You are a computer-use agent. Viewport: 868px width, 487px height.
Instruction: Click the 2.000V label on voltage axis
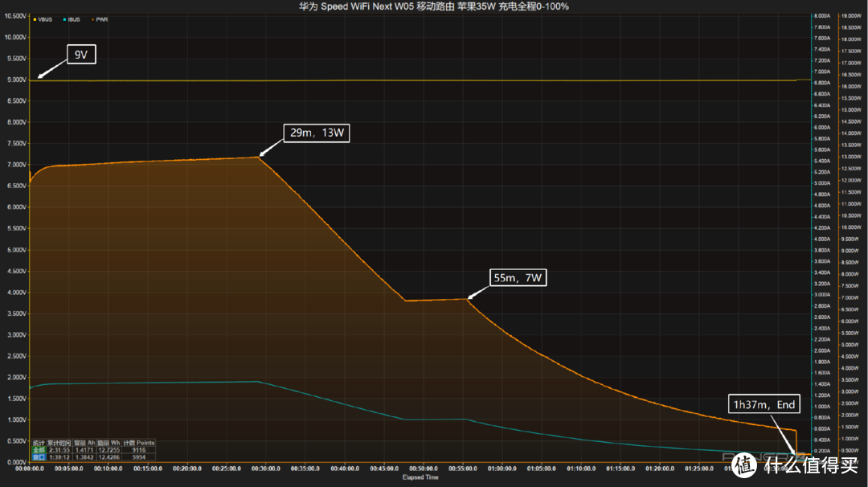(17, 378)
